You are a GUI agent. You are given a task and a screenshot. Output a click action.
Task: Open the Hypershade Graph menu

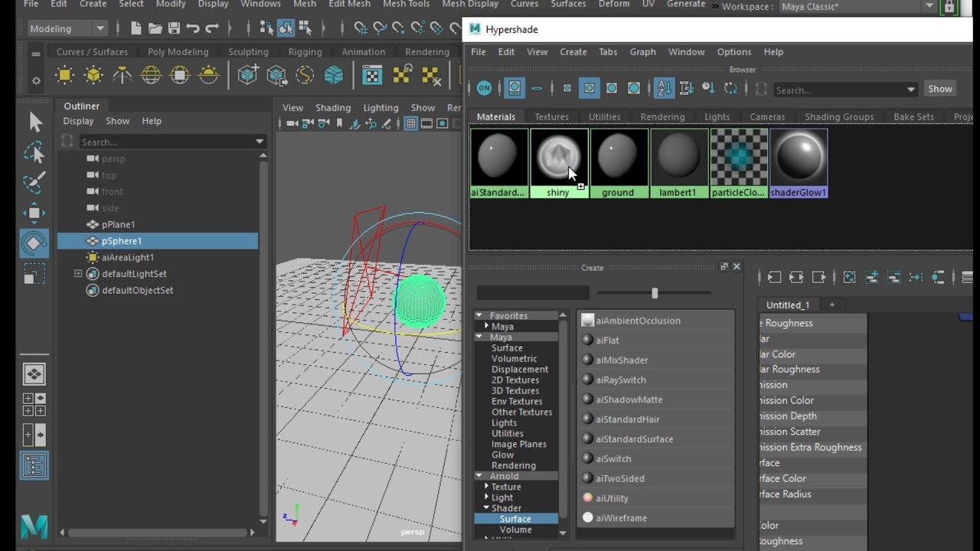[x=642, y=52]
